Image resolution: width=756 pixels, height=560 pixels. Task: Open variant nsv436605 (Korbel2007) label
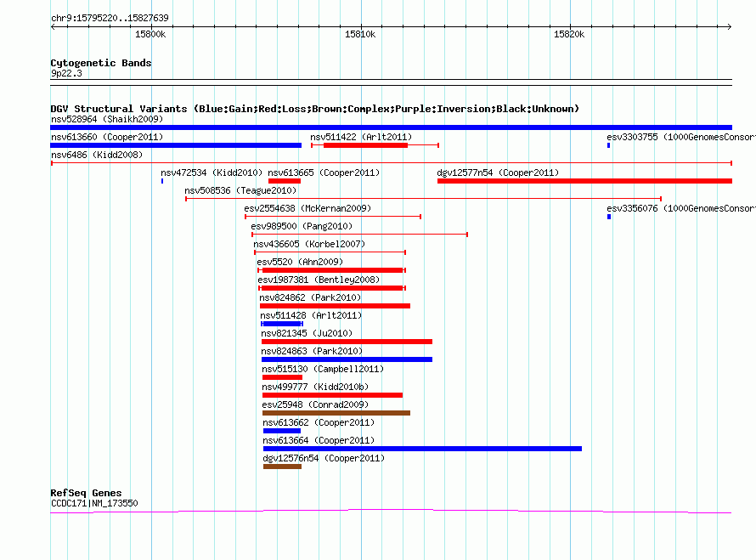[309, 244]
